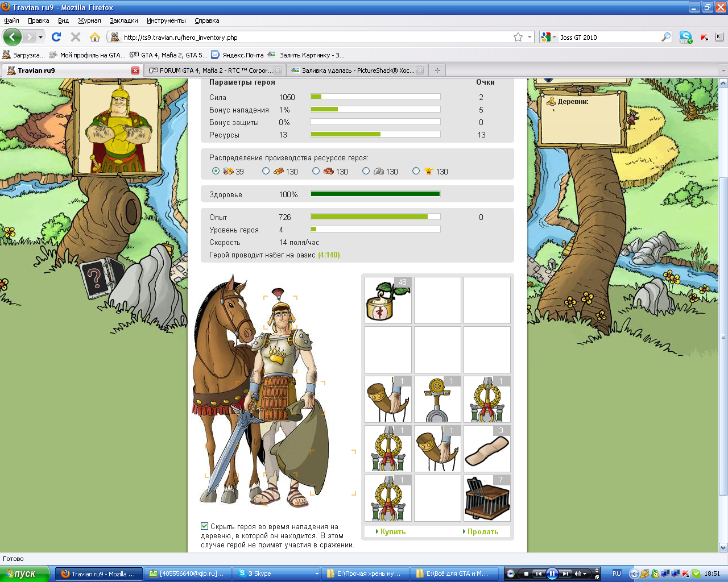728x582 pixels.
Task: Open the Залить Картинку bookmark
Action: (306, 55)
